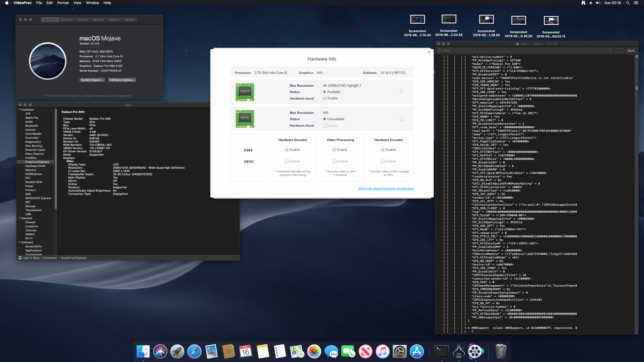Open Spotlight search in menu bar
644x362 pixels.
pyautogui.click(x=628, y=3)
